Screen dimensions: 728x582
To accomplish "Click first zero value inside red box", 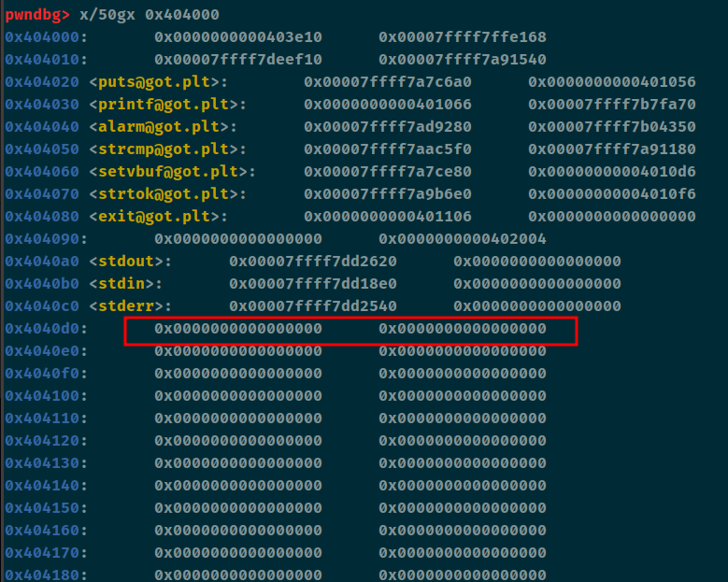I will pos(238,328).
